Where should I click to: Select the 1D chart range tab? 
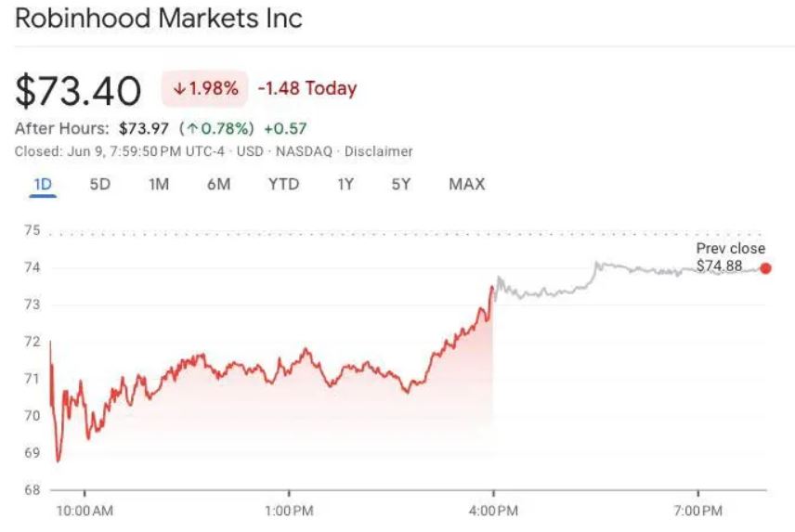click(x=43, y=184)
